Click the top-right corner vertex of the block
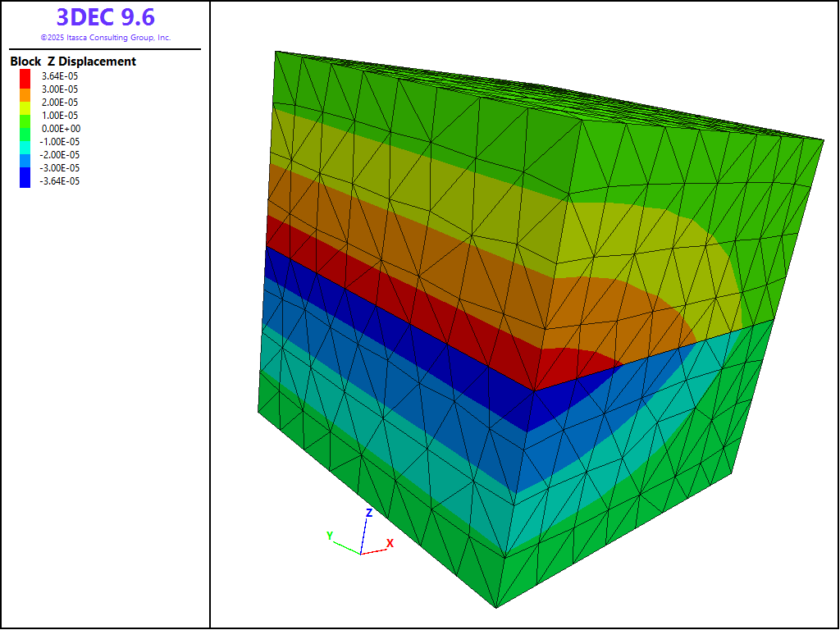Screen dimensions: 840x630 [x=823, y=139]
